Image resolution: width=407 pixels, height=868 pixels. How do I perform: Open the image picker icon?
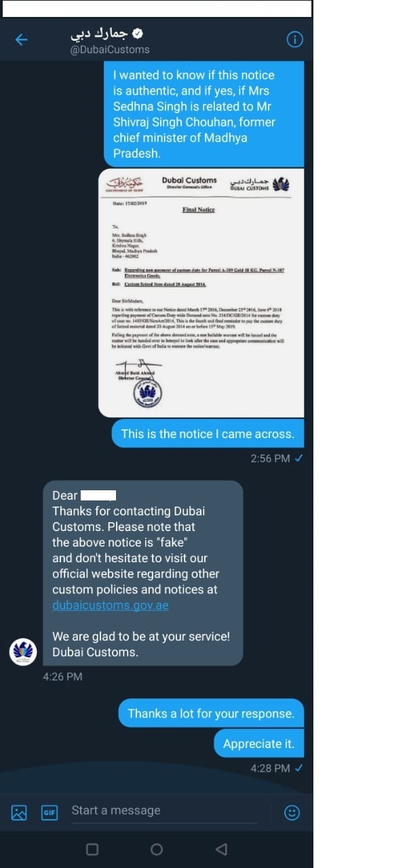pyautogui.click(x=19, y=812)
